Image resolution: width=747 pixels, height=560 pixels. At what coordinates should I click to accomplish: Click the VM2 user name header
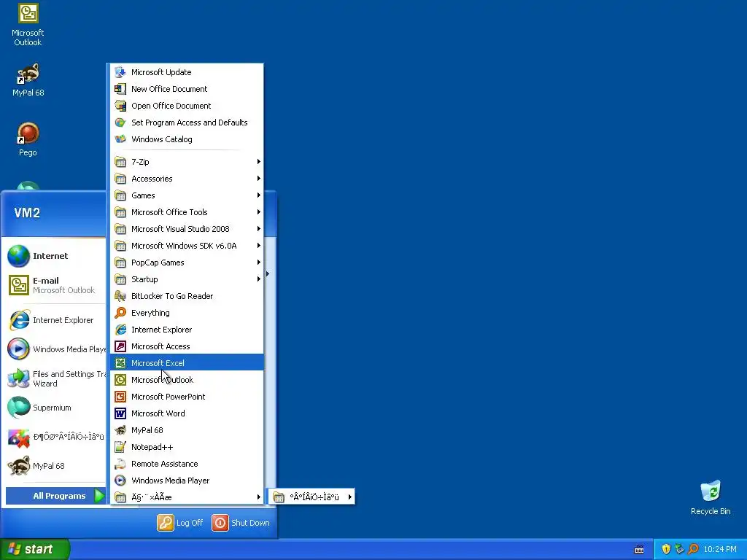click(27, 213)
